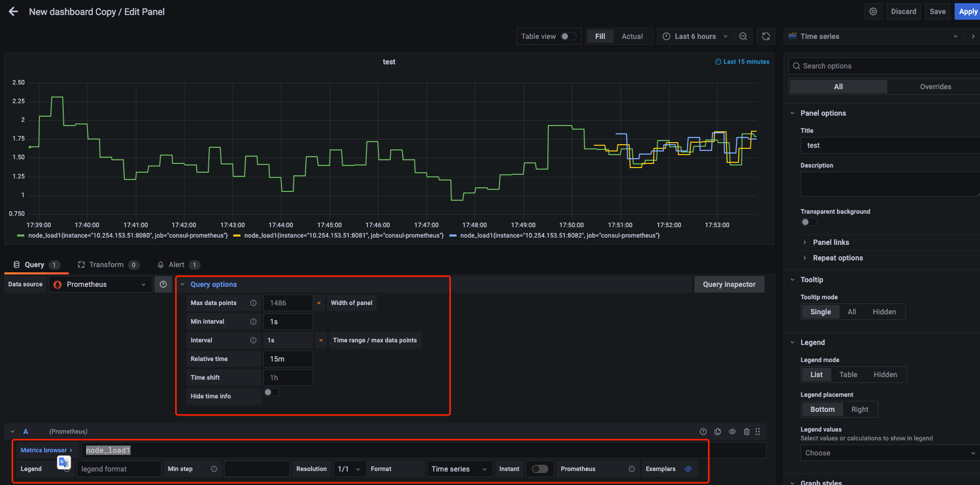The image size is (980, 485).
Task: Click the Last 15 minutes clock icon
Action: (718, 62)
